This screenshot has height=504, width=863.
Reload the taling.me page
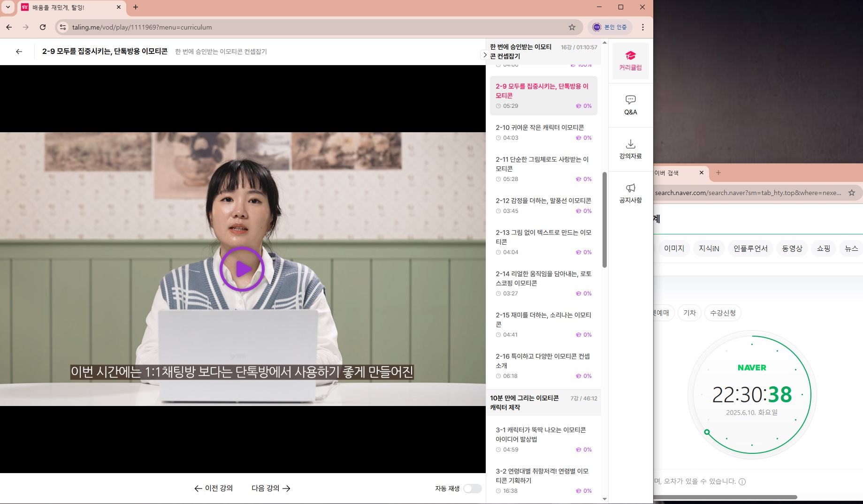tap(43, 27)
